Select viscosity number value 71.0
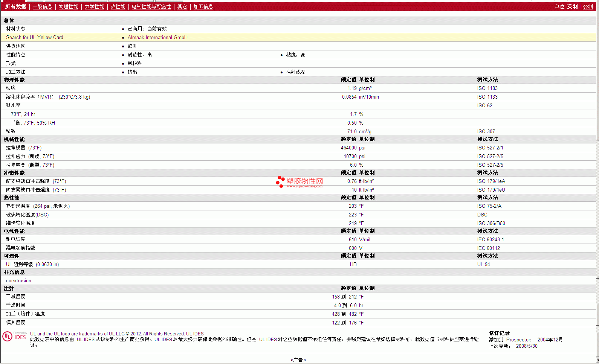Viewport: 599px width, 364px height. pyautogui.click(x=352, y=131)
